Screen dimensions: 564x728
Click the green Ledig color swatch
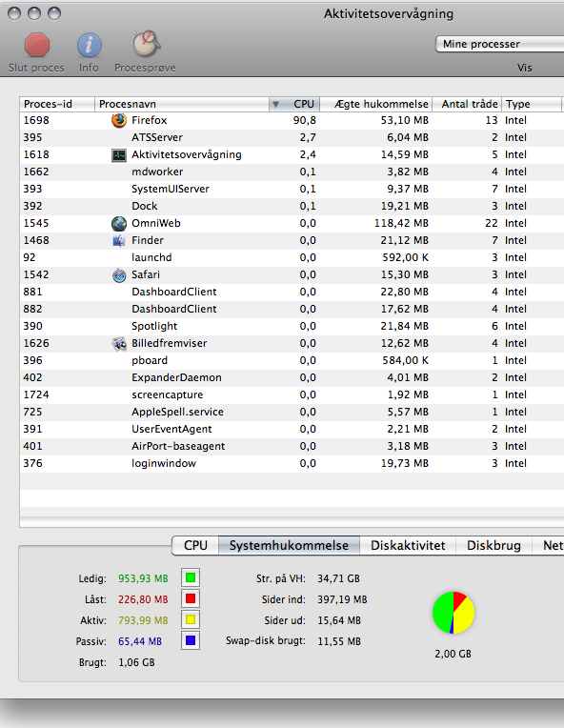click(191, 578)
